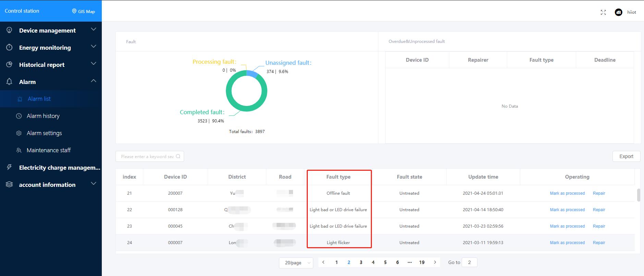Click the Alarm list siren icon
644x276 pixels.
click(x=20, y=99)
